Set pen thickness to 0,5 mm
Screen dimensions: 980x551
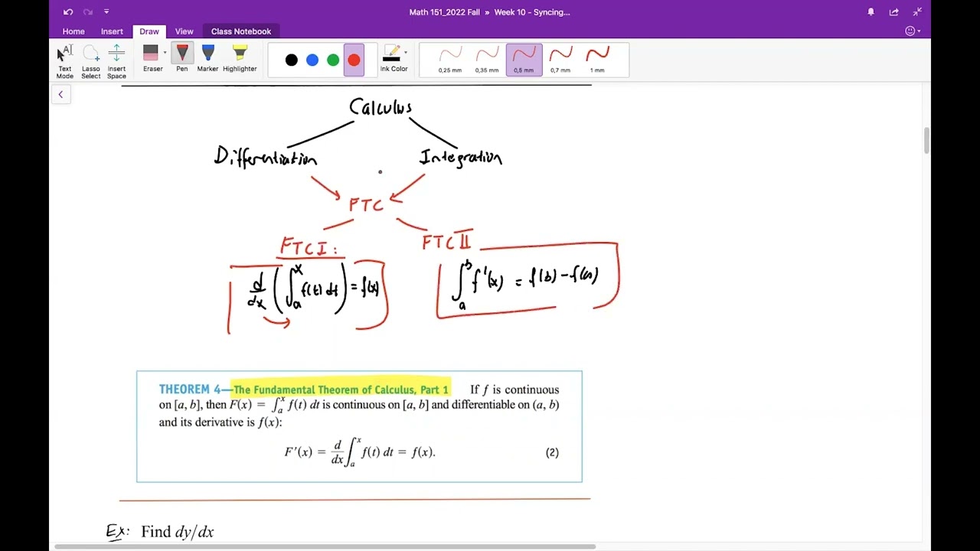(x=524, y=60)
